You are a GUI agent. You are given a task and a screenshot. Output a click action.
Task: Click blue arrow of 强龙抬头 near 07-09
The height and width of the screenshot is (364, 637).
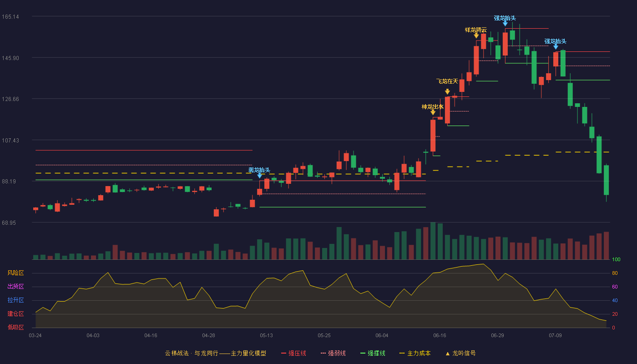[556, 47]
